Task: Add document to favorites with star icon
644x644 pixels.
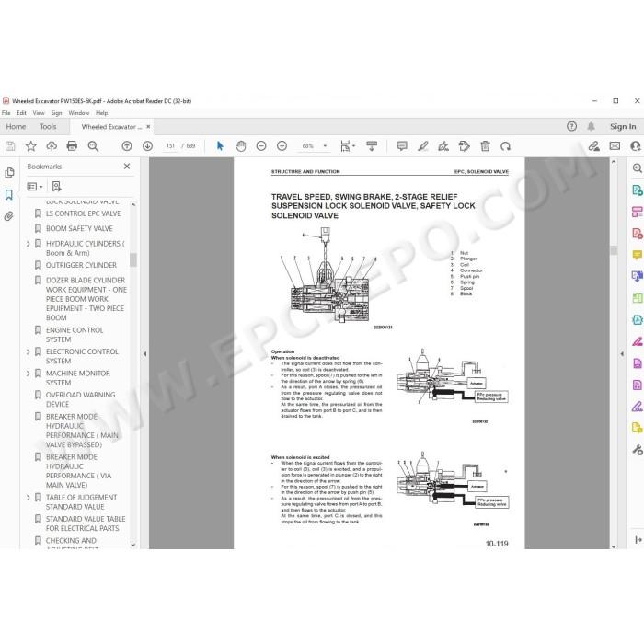Action: click(x=30, y=145)
